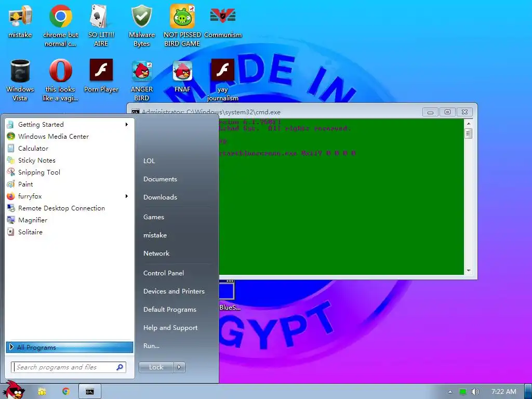The image size is (532, 399).
Task: Open Help and Support
Action: coord(170,328)
